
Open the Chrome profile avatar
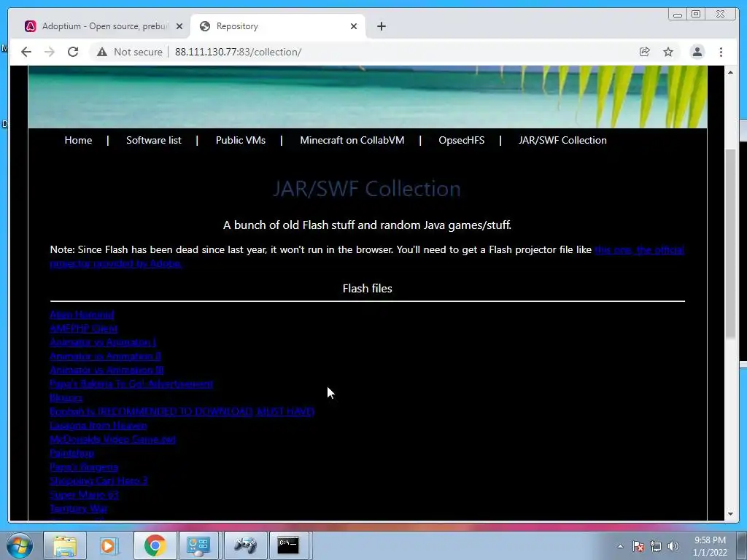[x=697, y=52]
